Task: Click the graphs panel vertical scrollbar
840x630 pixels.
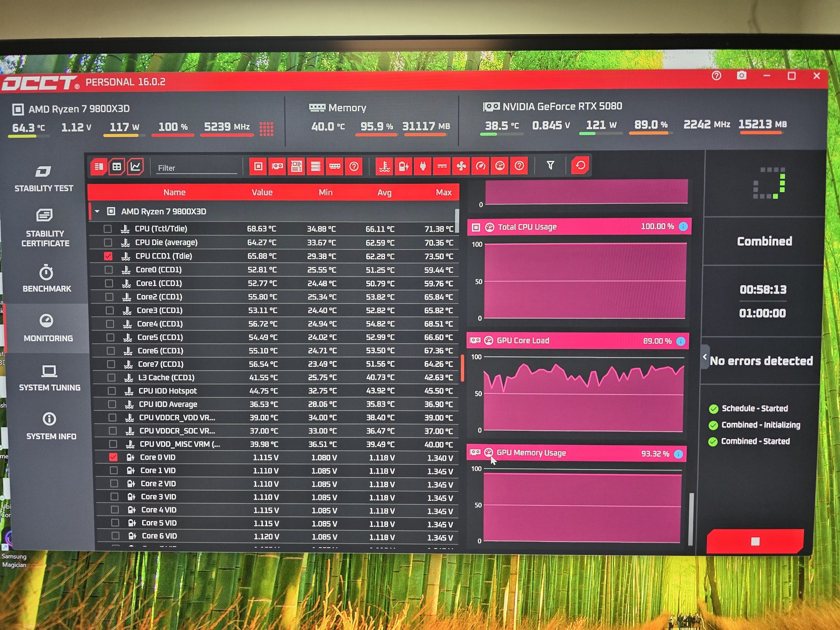Action: click(691, 519)
